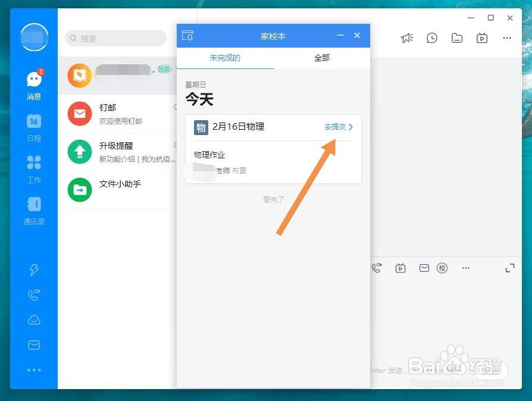Click the search 搜索 input field

tap(115, 38)
